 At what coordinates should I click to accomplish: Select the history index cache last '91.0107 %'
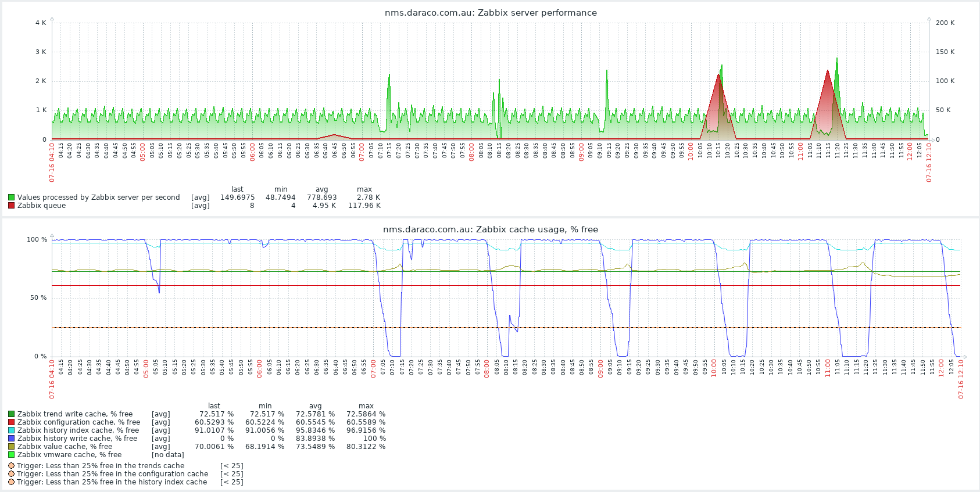pyautogui.click(x=214, y=430)
